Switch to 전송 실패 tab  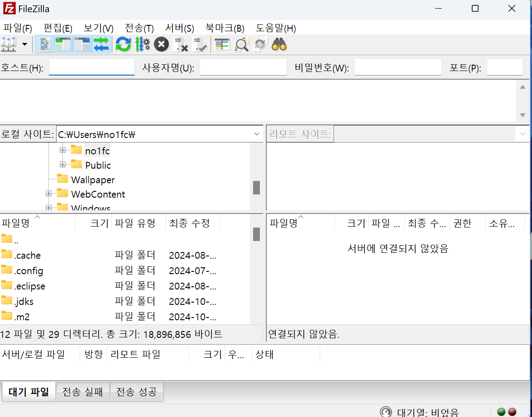83,392
